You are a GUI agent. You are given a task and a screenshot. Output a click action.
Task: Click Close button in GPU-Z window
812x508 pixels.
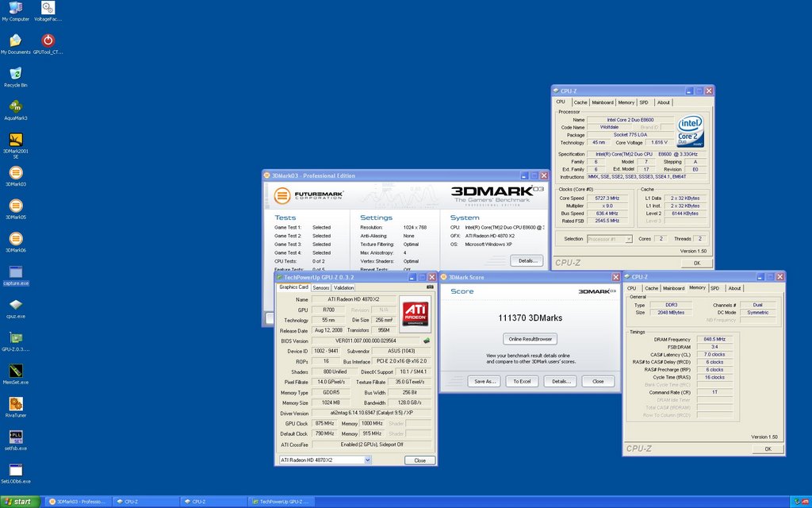click(x=420, y=460)
